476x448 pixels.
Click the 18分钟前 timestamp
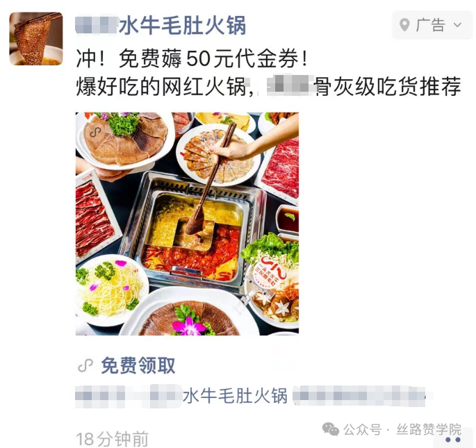click(x=112, y=439)
